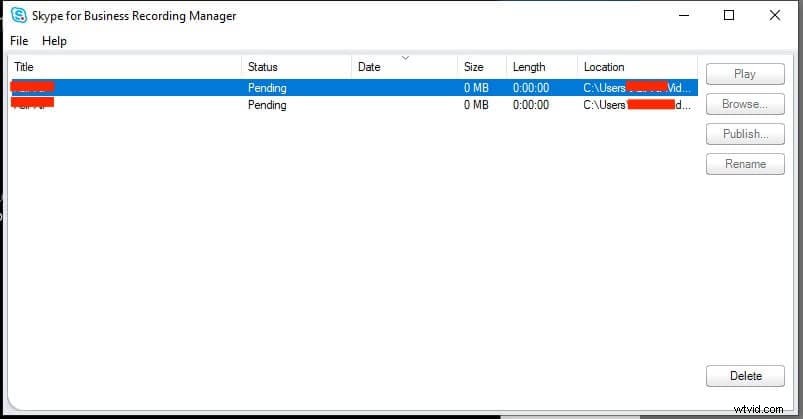
Task: Sort recordings by Size column header
Action: pyautogui.click(x=482, y=67)
